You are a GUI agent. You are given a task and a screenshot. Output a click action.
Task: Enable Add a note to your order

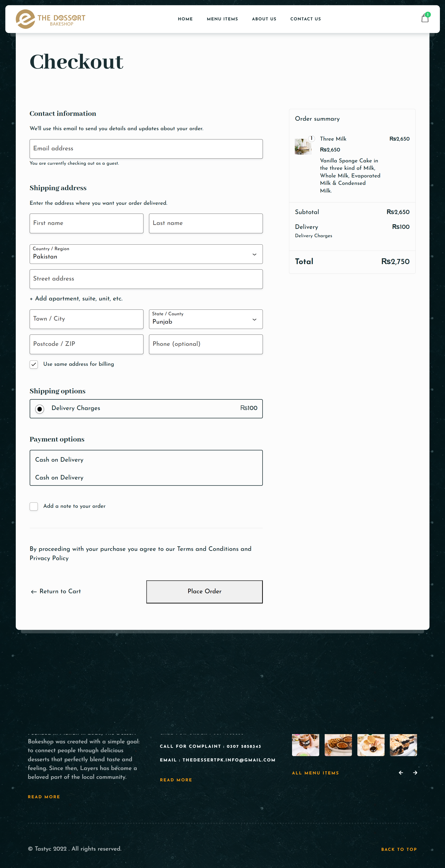point(34,506)
